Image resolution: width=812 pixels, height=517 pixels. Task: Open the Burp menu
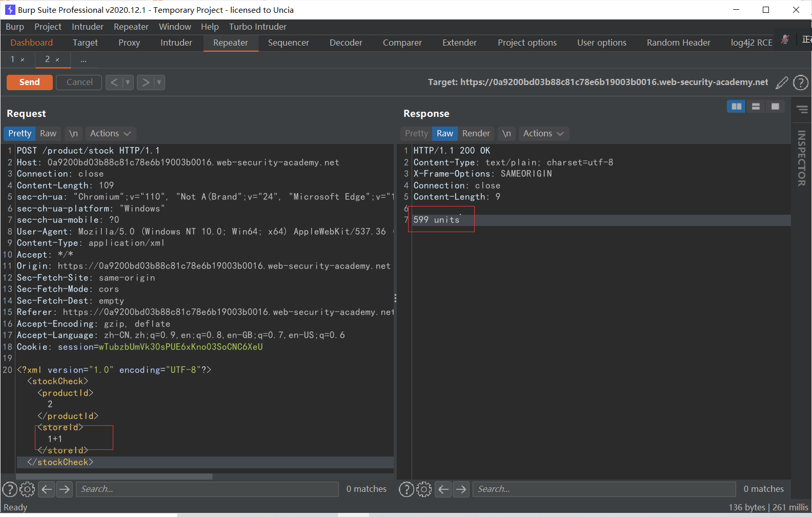pos(15,27)
